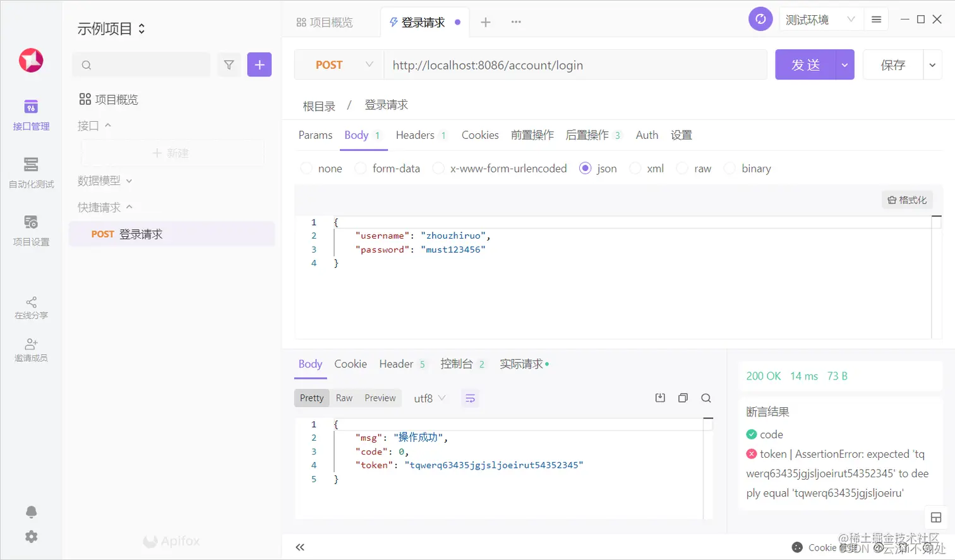Open the 示例项目 project switcher
The width and height of the screenshot is (955, 560).
pyautogui.click(x=111, y=28)
